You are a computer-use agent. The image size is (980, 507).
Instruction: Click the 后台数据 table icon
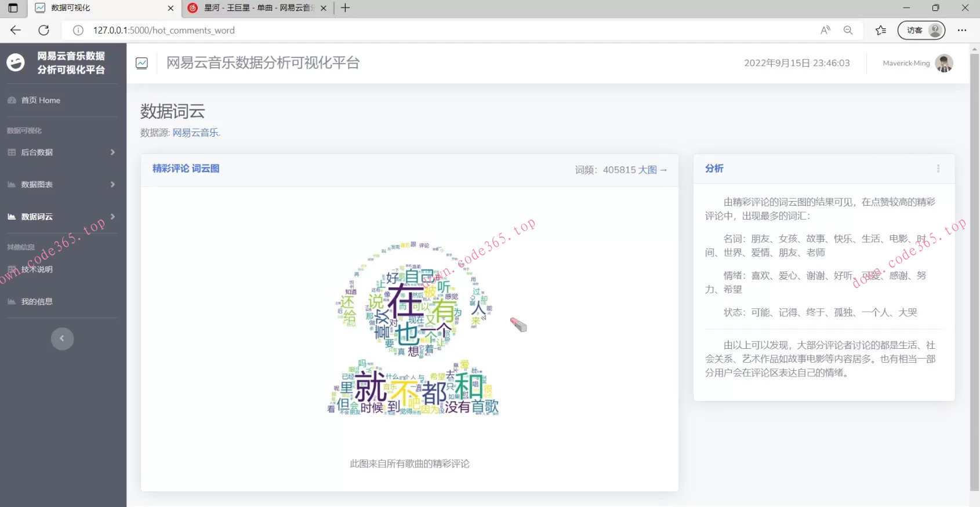(x=12, y=152)
